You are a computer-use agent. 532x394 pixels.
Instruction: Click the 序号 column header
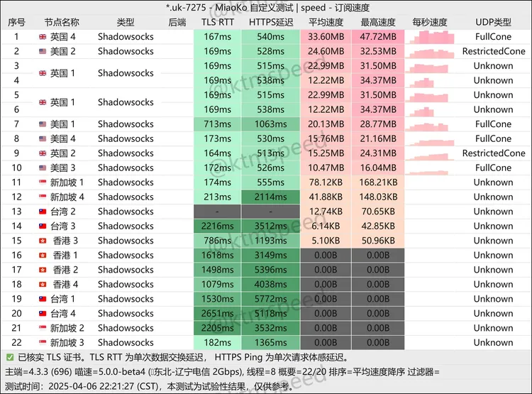click(x=16, y=23)
